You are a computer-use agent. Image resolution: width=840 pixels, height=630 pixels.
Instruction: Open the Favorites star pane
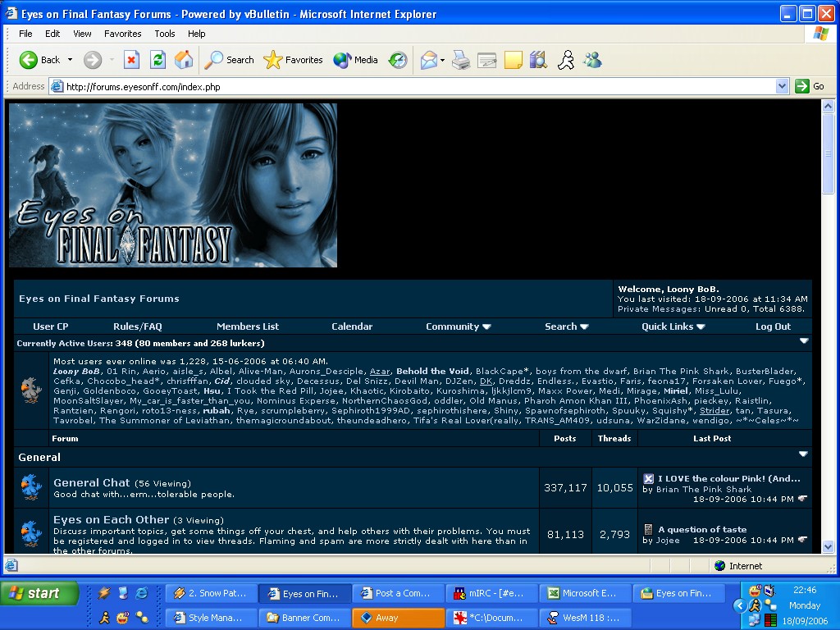click(293, 60)
